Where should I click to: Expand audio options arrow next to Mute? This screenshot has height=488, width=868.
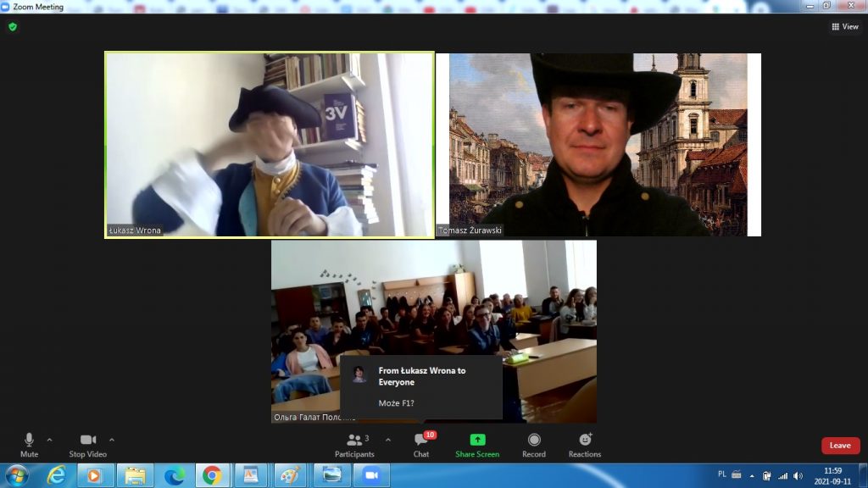(49, 440)
